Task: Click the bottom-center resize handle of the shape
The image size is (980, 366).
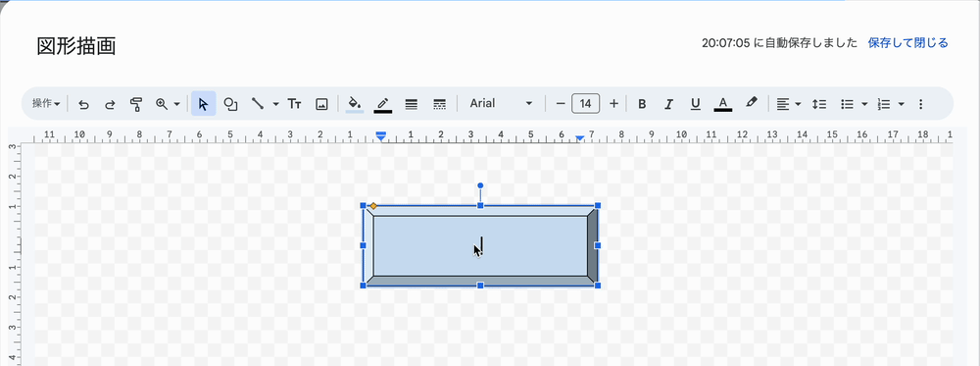Action: tap(480, 286)
